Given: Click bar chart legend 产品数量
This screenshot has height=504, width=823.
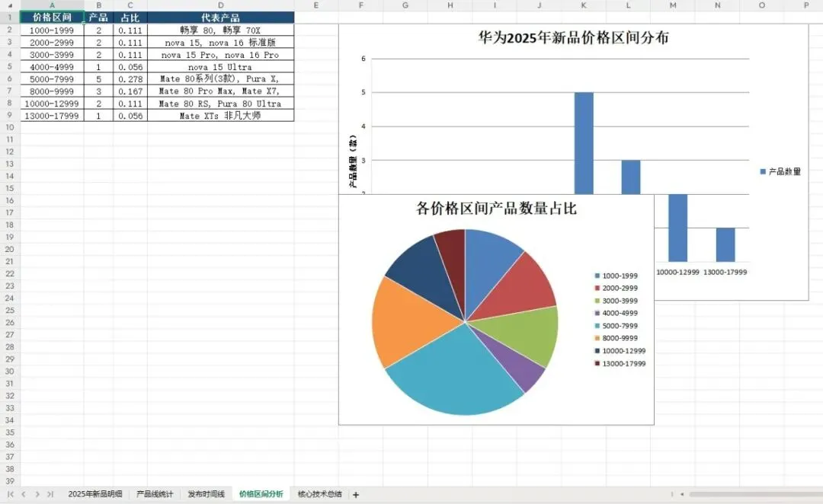Looking at the screenshot, I should pos(780,171).
